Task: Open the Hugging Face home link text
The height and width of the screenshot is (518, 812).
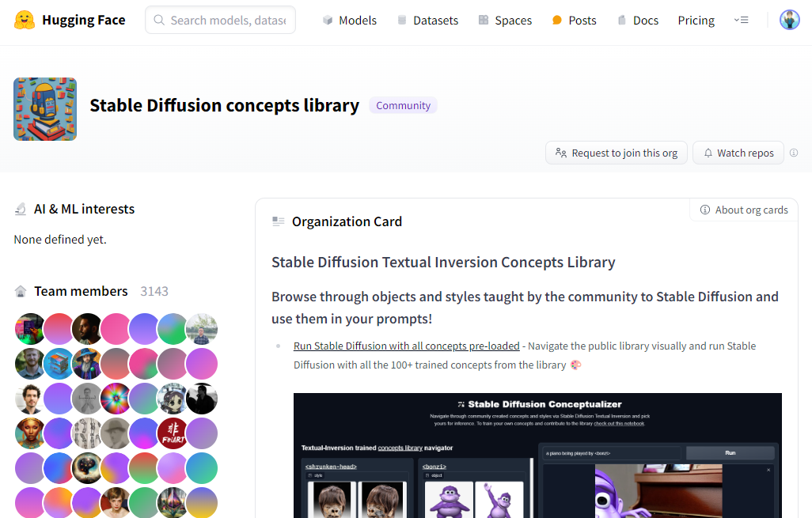Action: coord(83,21)
